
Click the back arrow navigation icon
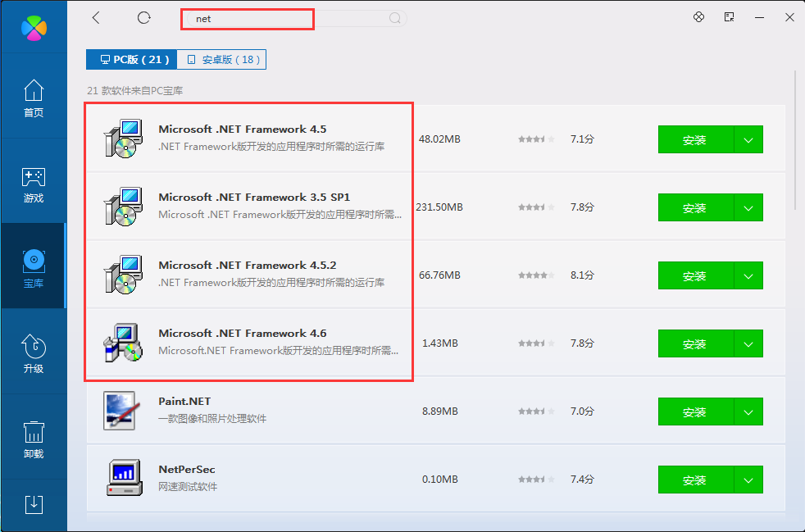tap(96, 17)
